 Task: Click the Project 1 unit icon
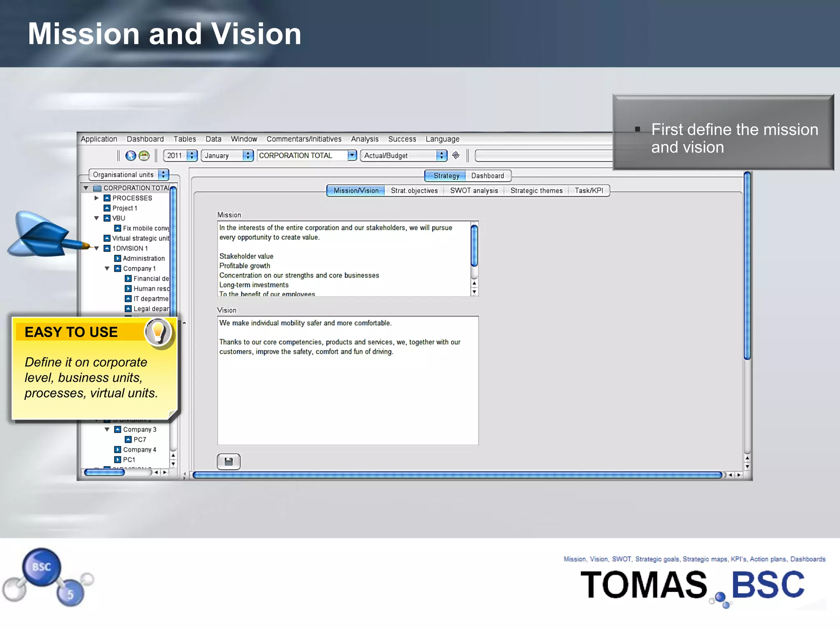point(107,208)
